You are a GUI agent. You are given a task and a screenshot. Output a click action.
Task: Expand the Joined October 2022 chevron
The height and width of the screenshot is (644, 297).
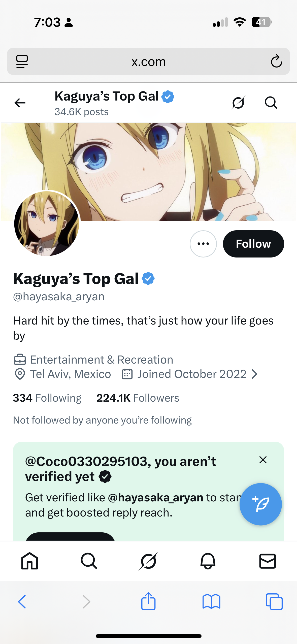(x=255, y=374)
